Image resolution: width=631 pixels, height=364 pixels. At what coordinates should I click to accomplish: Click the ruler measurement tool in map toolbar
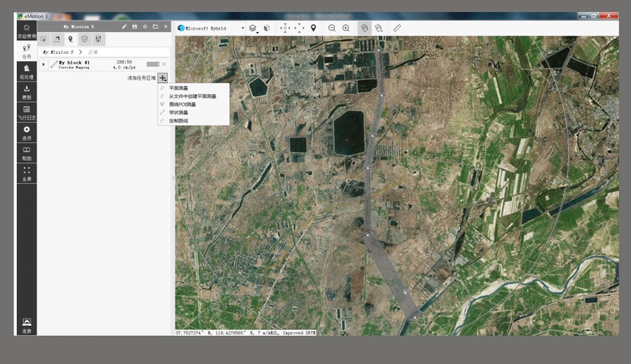(397, 28)
